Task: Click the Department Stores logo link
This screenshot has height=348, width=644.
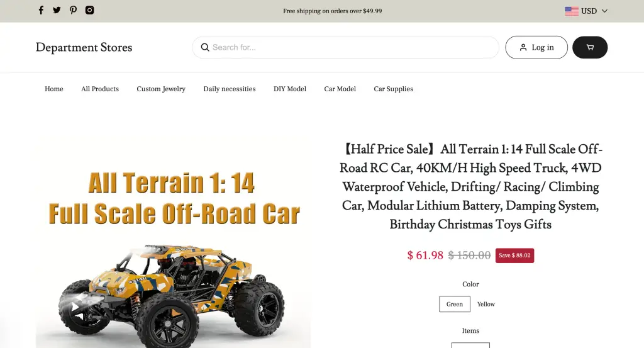Action: [84, 47]
